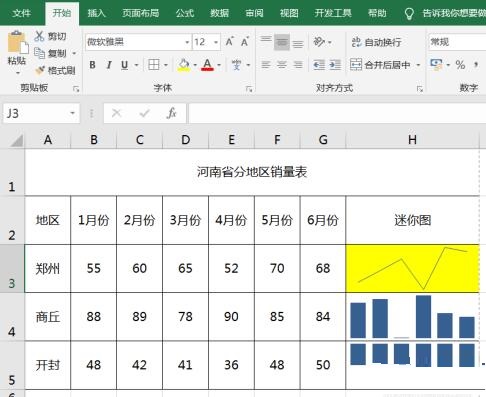Open the File (文件) tab
This screenshot has height=397, width=486.
(x=21, y=13)
